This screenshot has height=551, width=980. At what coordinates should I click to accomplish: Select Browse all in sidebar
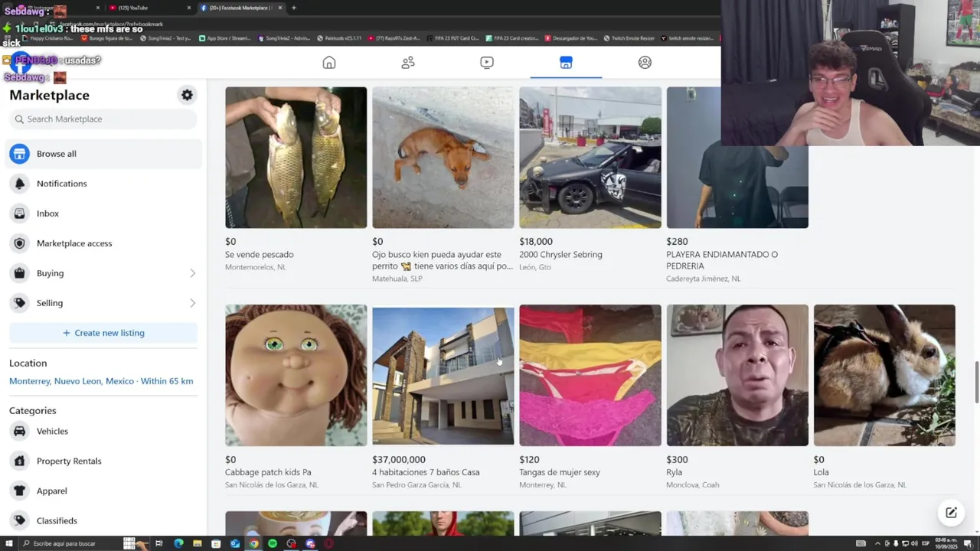[103, 154]
